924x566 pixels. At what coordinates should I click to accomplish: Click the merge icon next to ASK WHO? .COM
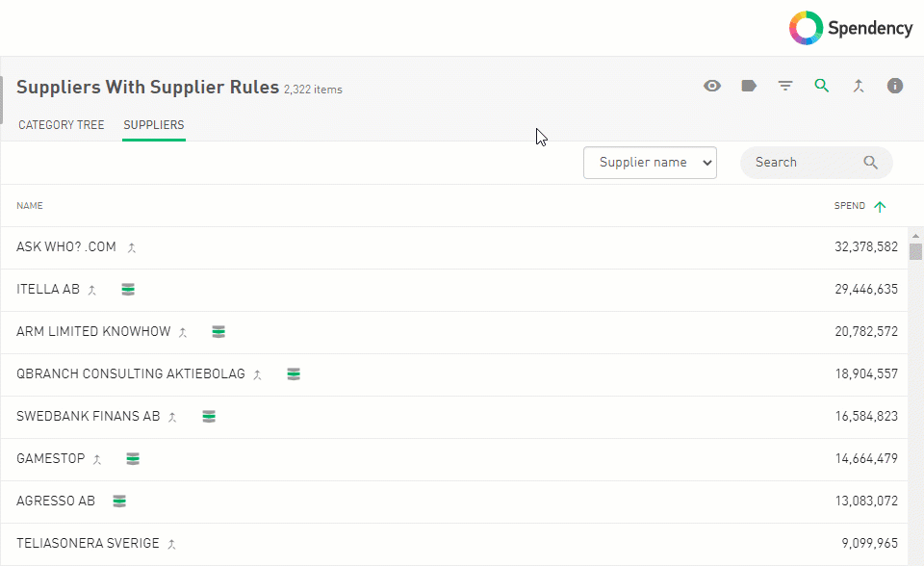(x=132, y=247)
